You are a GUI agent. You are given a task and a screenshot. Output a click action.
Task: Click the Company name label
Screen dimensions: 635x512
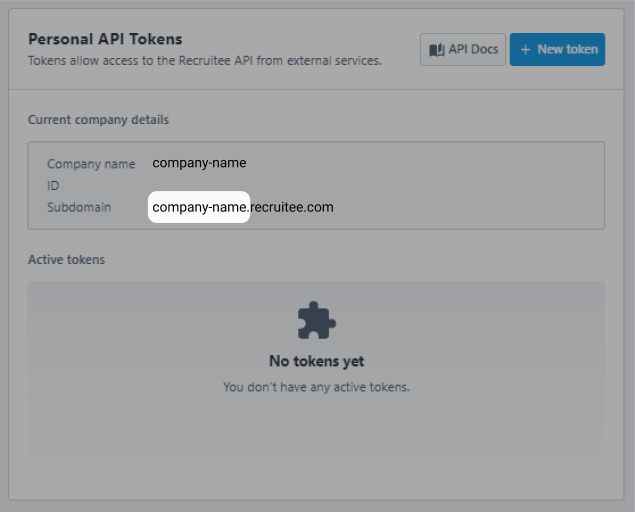click(x=91, y=164)
